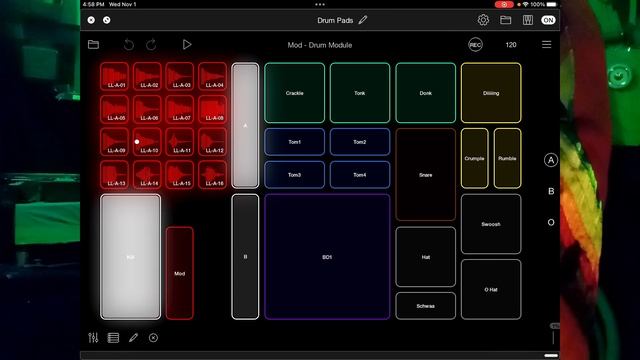This screenshot has width=640, height=360.
Task: Undo the last action
Action: pos(129,44)
